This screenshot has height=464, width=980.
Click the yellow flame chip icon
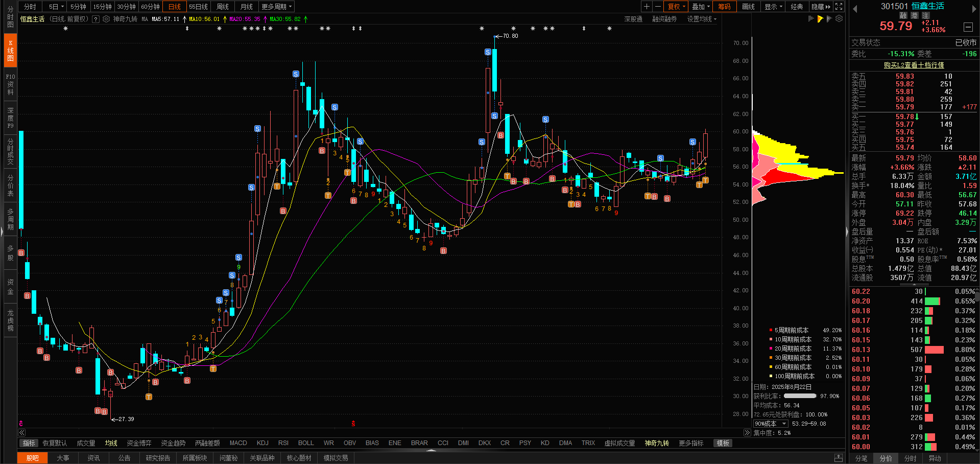[820, 19]
